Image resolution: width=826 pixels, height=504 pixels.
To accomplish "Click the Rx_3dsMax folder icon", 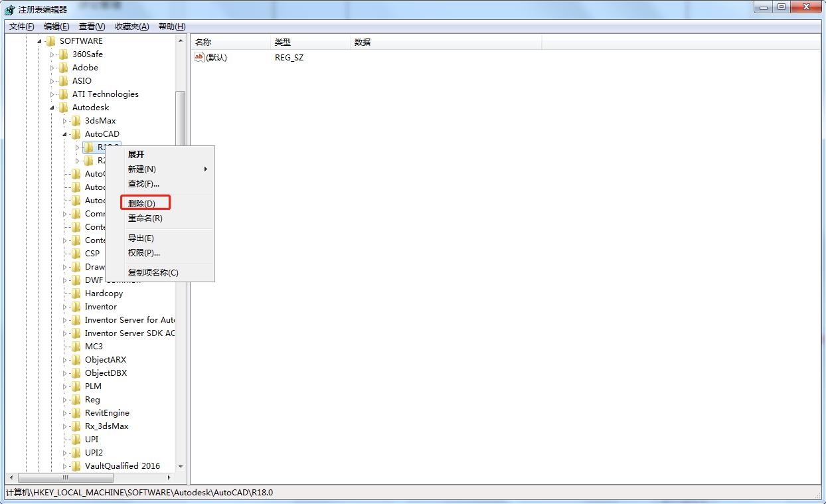I will point(76,426).
